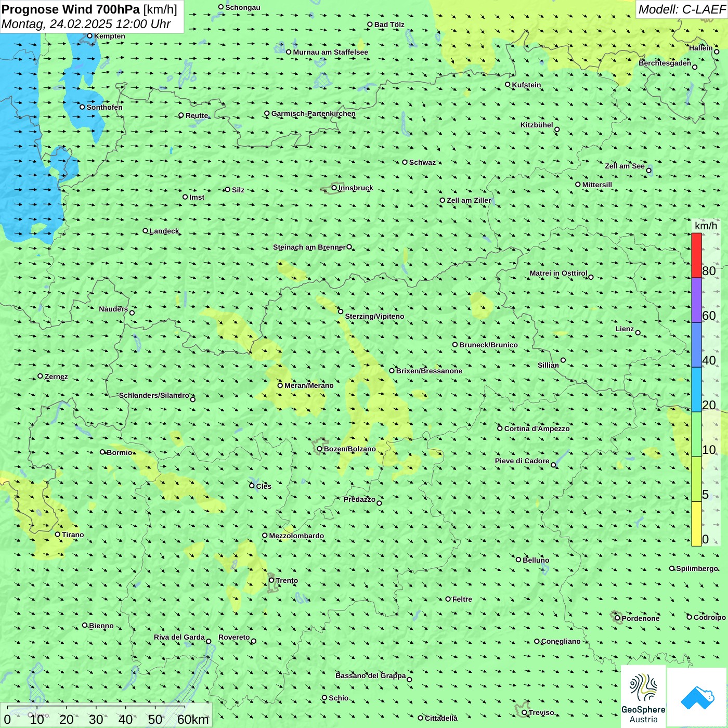Click the 'Nauders' label

(113, 309)
